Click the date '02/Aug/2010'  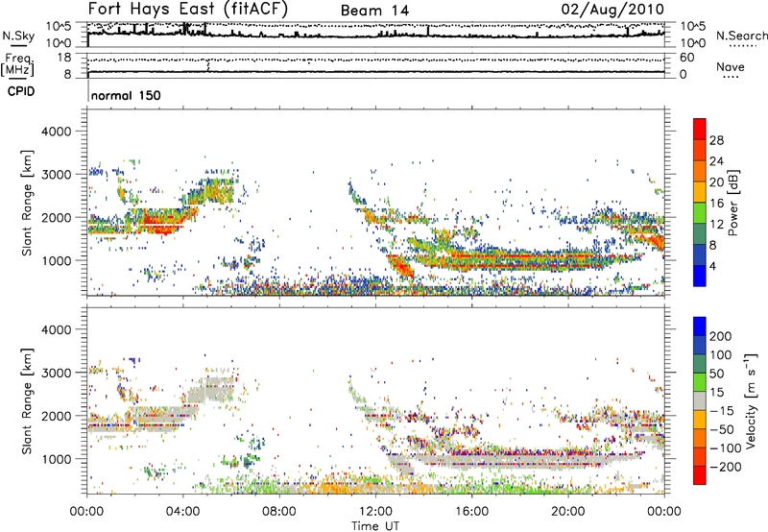click(x=612, y=9)
